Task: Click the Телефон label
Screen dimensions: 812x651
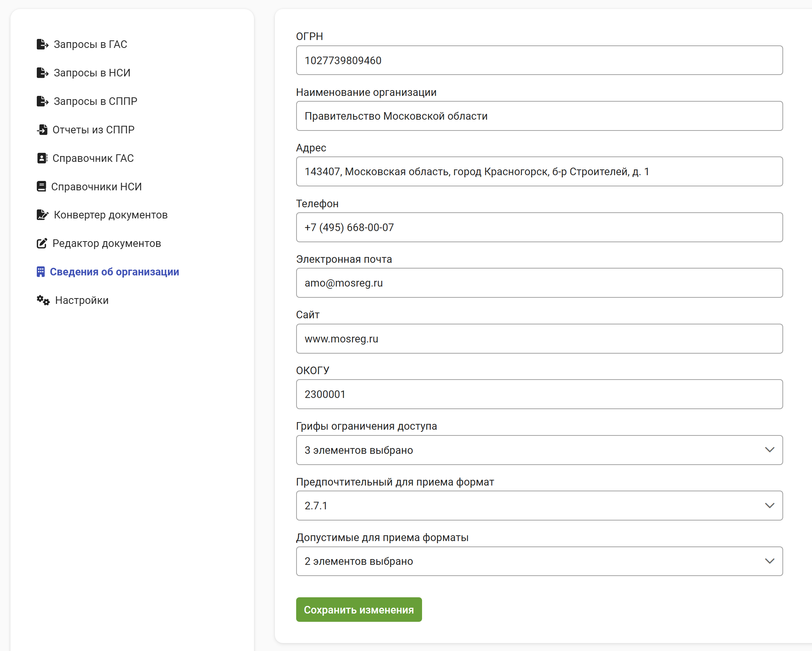Action: tap(317, 204)
